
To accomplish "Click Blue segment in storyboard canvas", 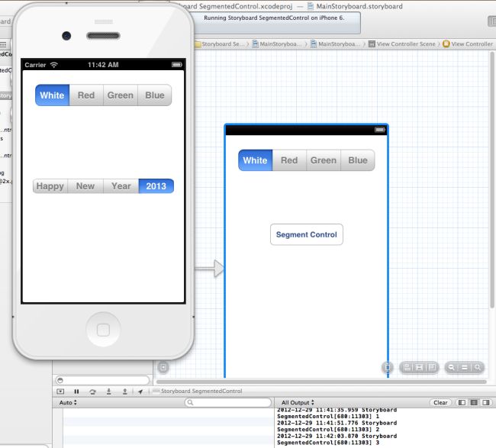I will click(358, 160).
